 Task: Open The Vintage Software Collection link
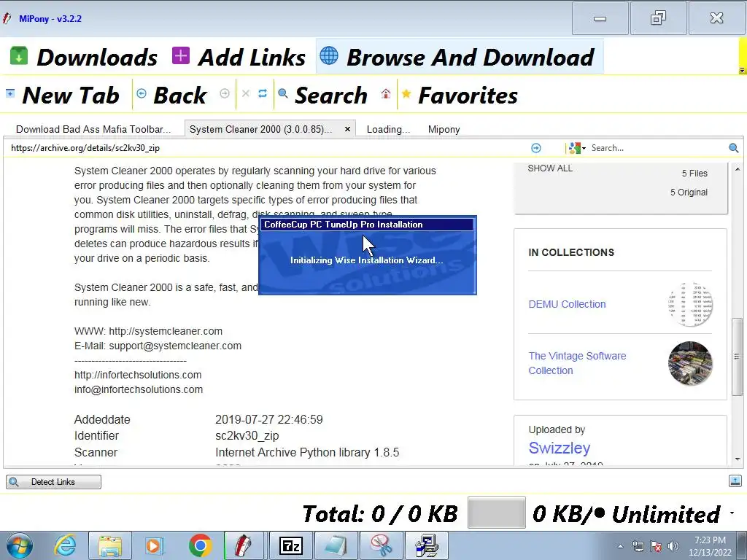577,363
